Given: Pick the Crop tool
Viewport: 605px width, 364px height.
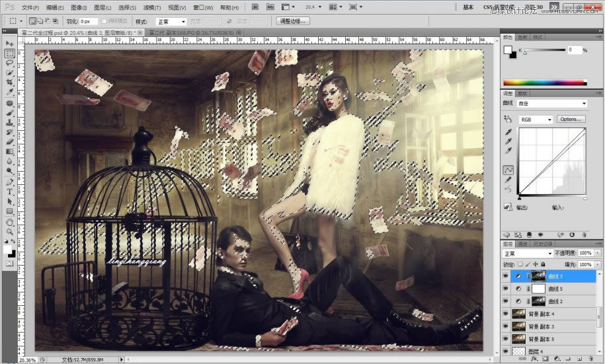Looking at the screenshot, I should click(10, 83).
